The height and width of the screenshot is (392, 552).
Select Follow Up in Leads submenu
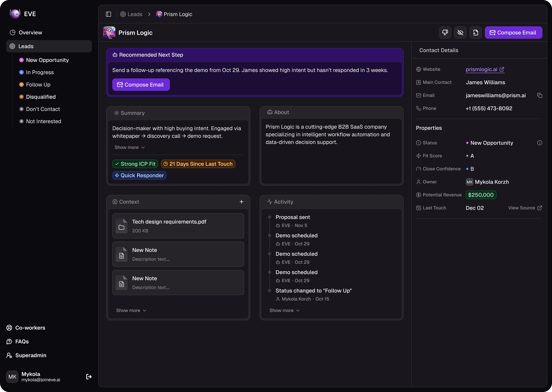pyautogui.click(x=38, y=85)
